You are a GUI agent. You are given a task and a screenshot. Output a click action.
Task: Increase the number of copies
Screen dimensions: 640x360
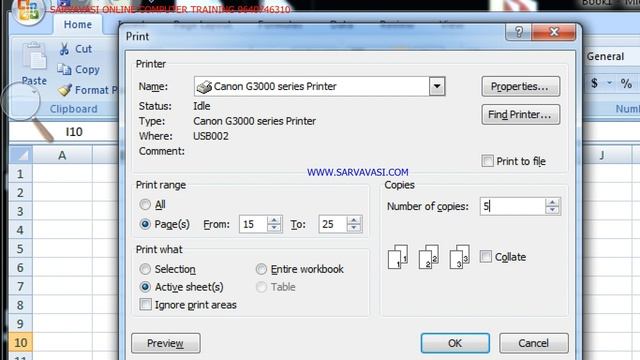[552, 202]
